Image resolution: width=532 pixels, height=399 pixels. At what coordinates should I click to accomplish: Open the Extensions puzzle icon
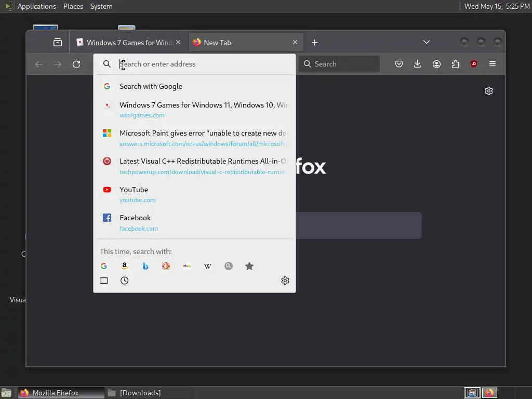tap(455, 64)
